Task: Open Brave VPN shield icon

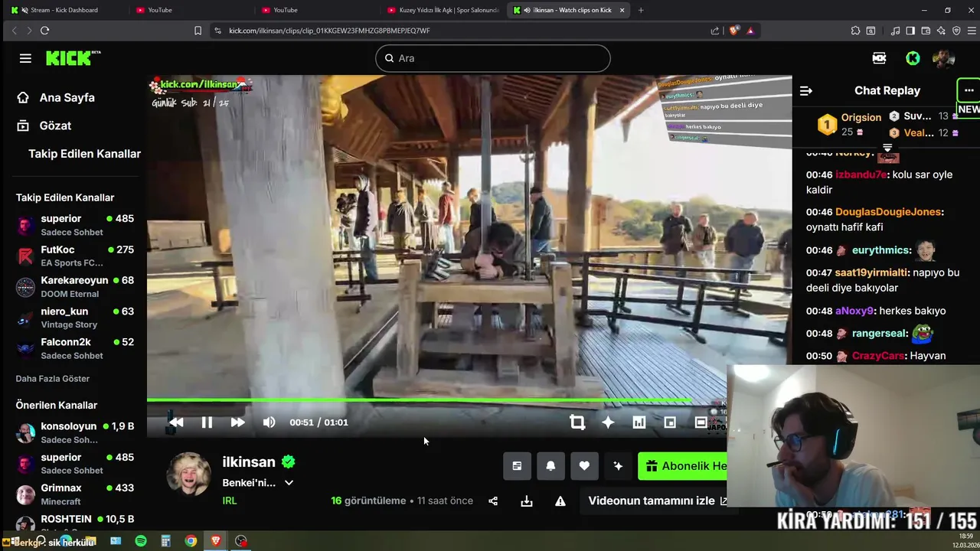Action: (956, 31)
